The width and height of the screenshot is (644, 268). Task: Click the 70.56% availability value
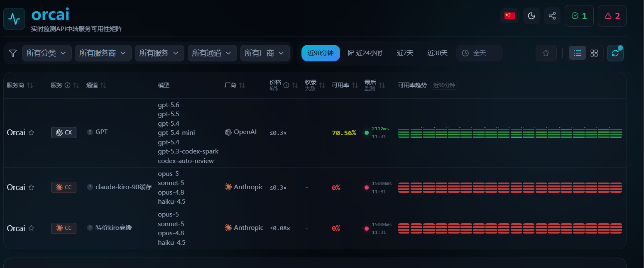coord(344,133)
